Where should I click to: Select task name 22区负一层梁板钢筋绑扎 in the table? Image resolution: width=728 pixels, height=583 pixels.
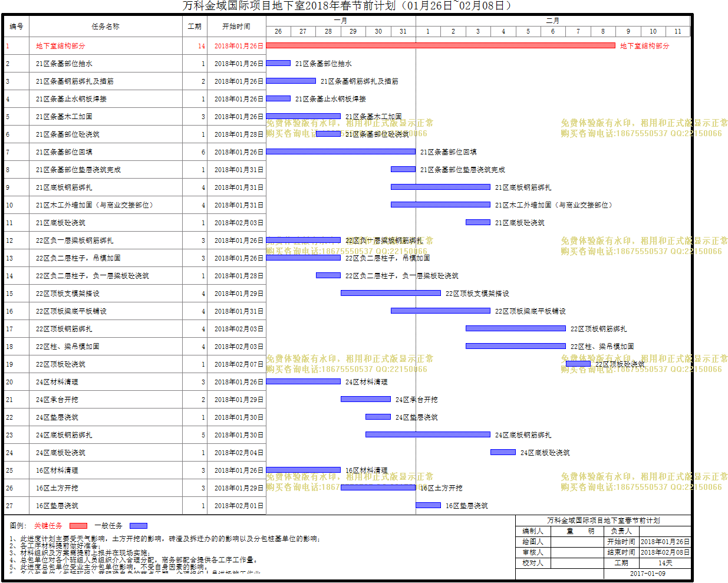click(x=75, y=241)
